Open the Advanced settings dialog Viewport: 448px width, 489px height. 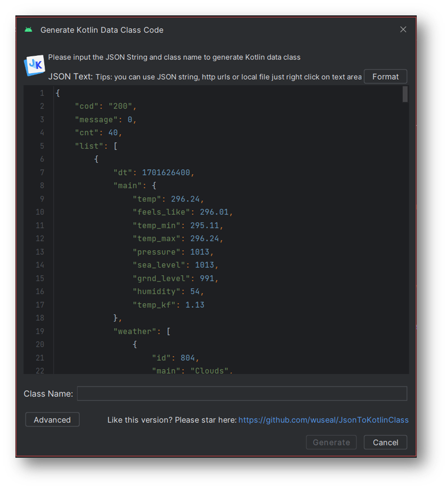tap(52, 419)
